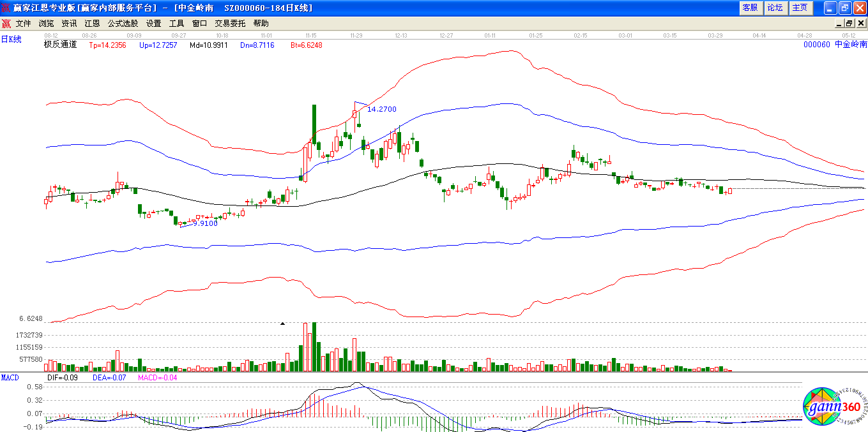868x432 pixels.
Task: Click the 赢 document icon left of 文件 menu
Action: point(6,24)
